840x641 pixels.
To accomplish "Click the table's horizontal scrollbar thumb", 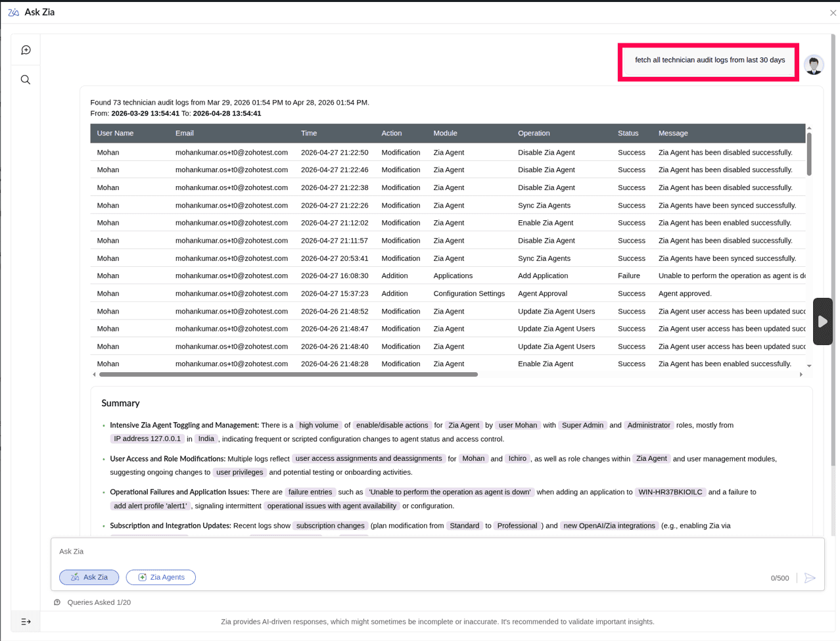I will click(289, 374).
